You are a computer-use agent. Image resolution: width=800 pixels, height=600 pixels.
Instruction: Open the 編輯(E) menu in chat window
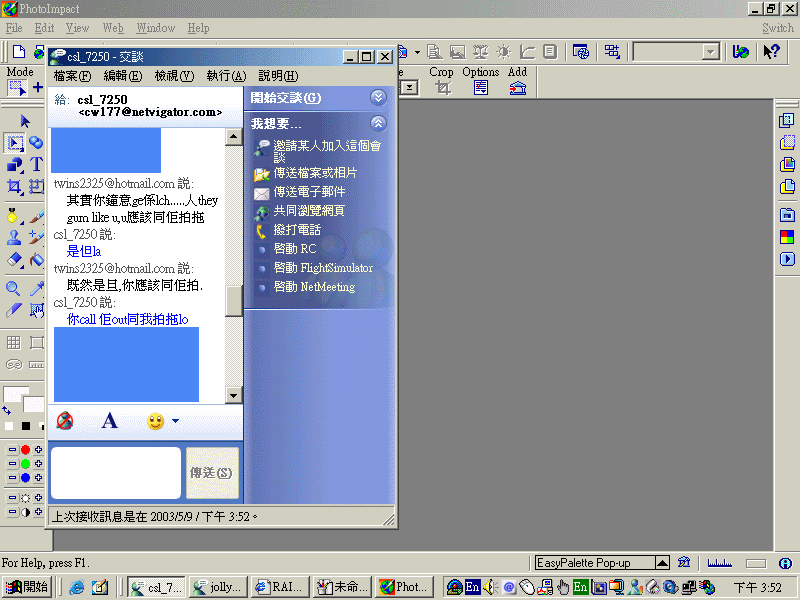(122, 77)
